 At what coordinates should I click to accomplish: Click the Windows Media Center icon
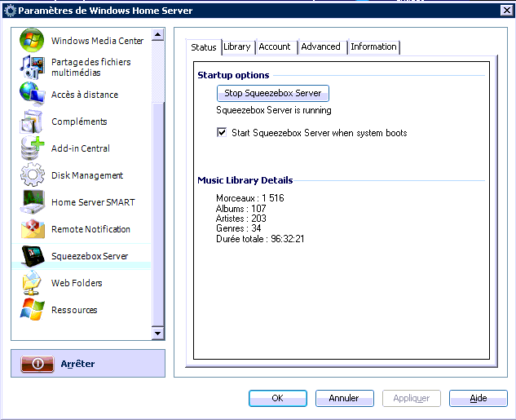click(x=32, y=40)
